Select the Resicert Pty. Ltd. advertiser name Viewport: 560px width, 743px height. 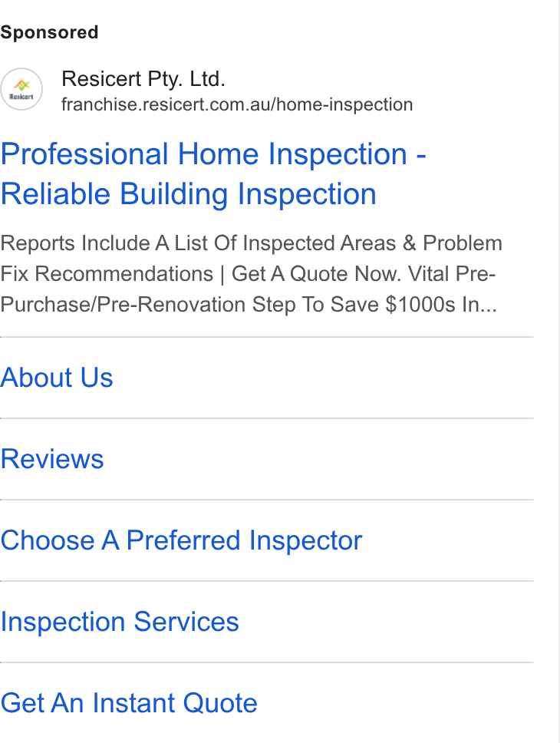[x=143, y=78]
